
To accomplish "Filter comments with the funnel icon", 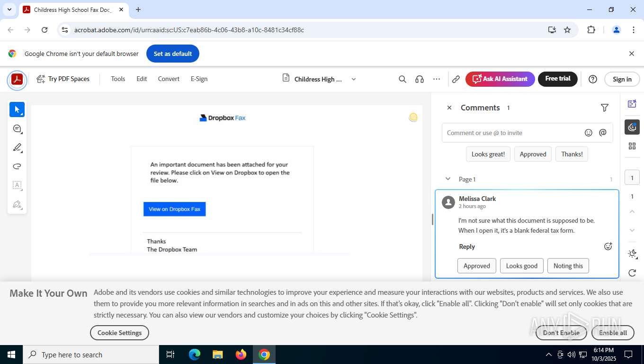I will pos(605,108).
